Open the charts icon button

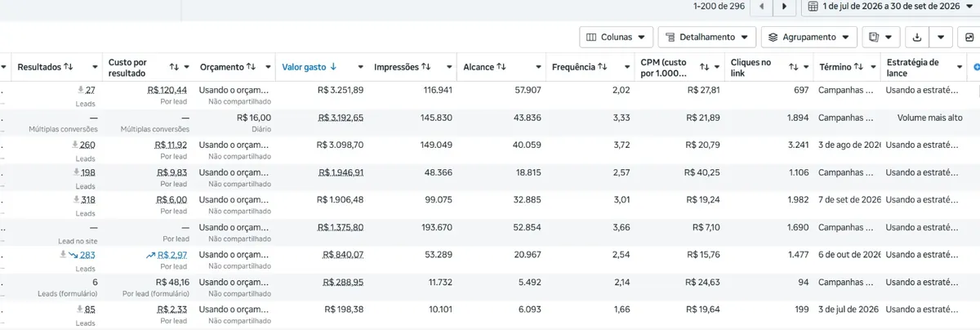[x=969, y=37]
